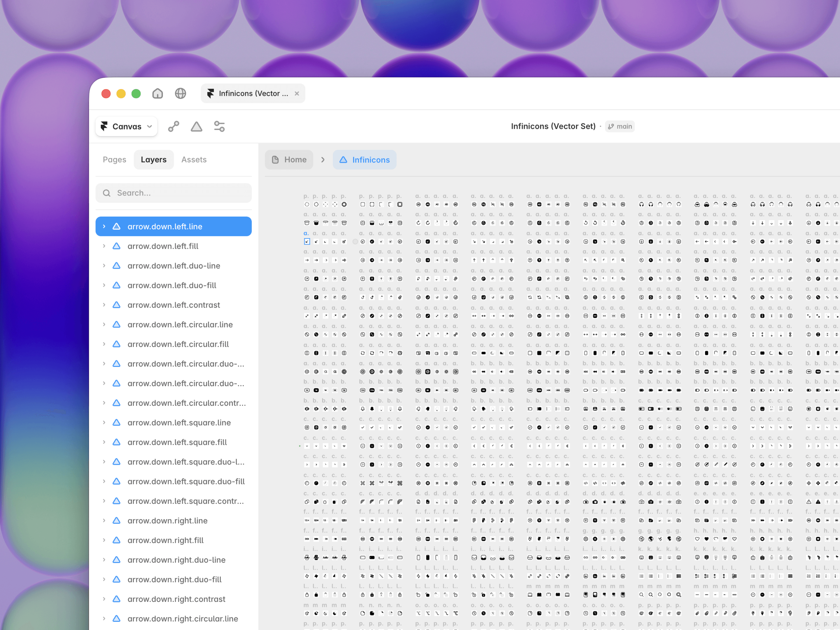
Task: Click vector icon of arrow.down.left.square.duo-fill layer
Action: click(117, 481)
